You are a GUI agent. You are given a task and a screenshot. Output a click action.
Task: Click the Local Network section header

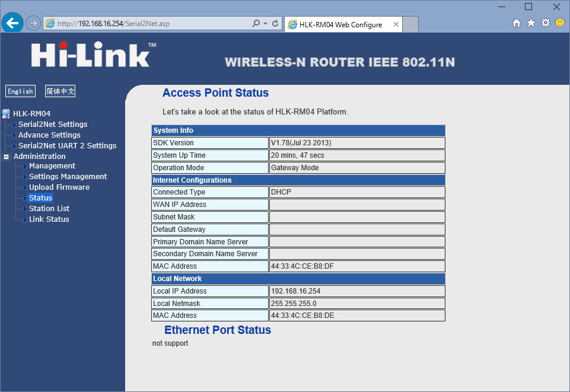point(298,279)
